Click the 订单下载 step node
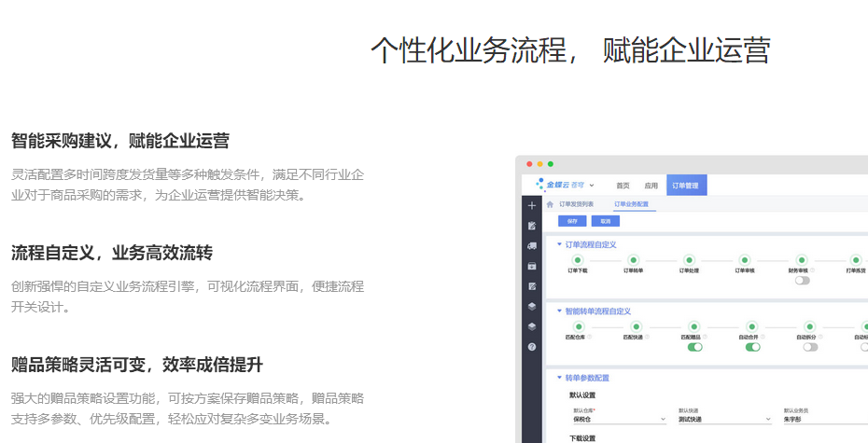 click(x=577, y=260)
